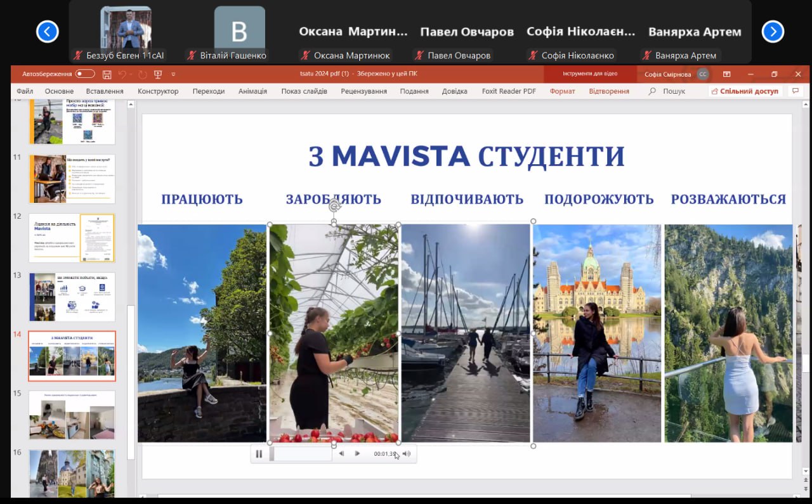
Task: Click Оксана Мартинюк muted microphone icon
Action: click(306, 55)
